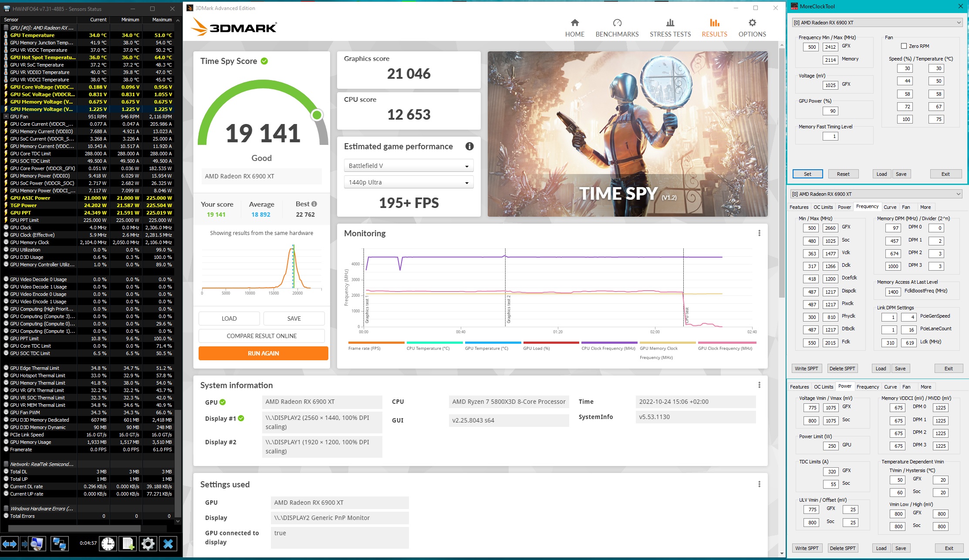Click the GPU Power (%) input field
This screenshot has width=969, height=560.
(830, 111)
